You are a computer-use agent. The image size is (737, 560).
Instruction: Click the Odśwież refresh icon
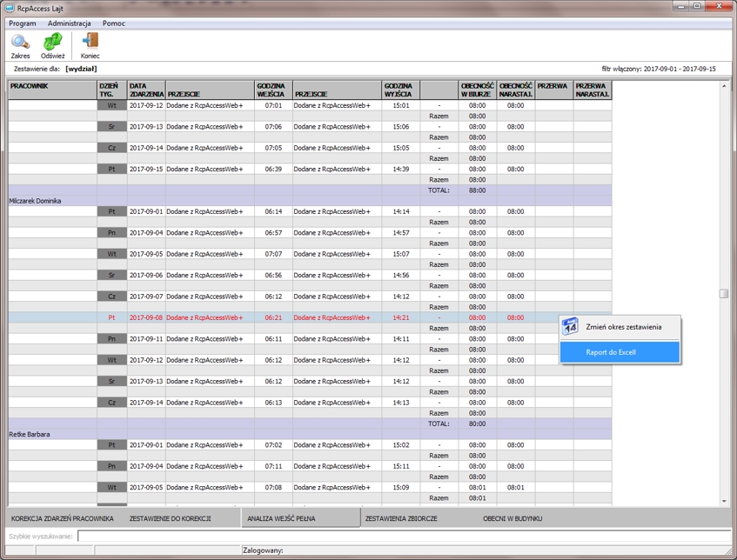pyautogui.click(x=53, y=41)
